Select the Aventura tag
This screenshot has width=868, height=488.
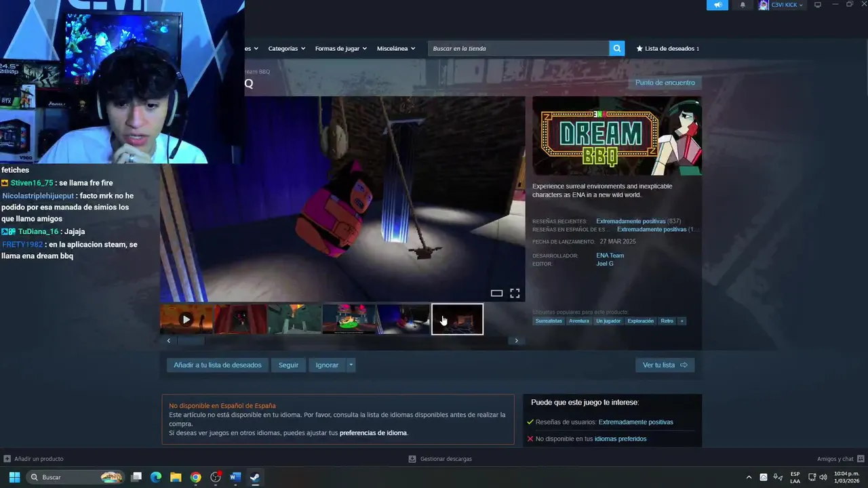click(x=579, y=321)
